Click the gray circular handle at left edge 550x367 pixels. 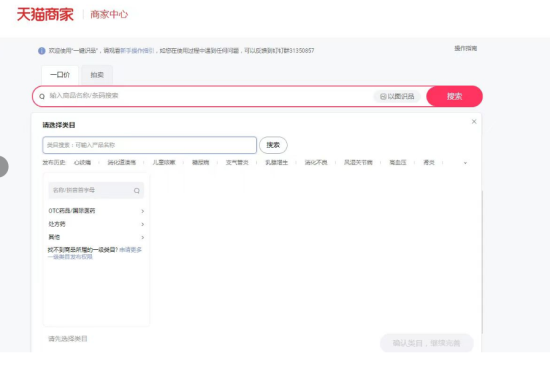pos(4,166)
